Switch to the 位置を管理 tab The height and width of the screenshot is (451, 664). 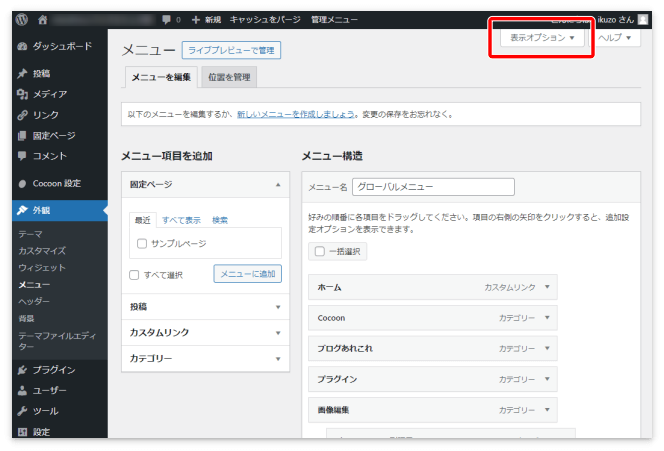coord(229,77)
